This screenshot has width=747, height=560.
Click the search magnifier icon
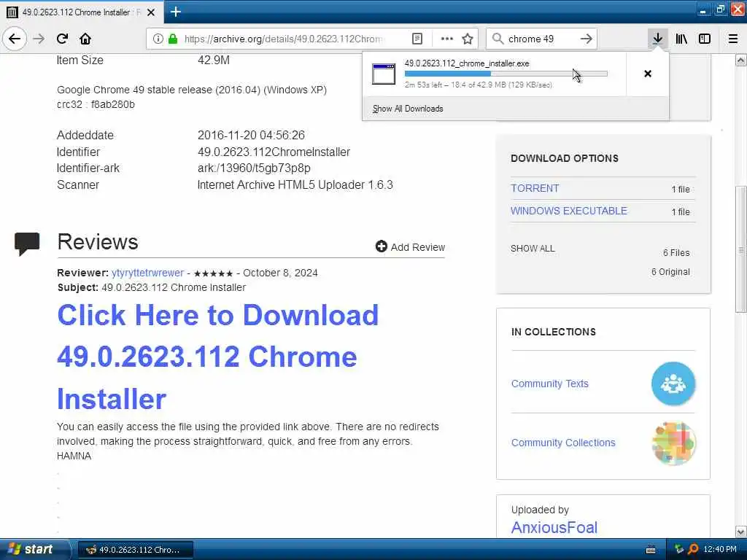[498, 39]
